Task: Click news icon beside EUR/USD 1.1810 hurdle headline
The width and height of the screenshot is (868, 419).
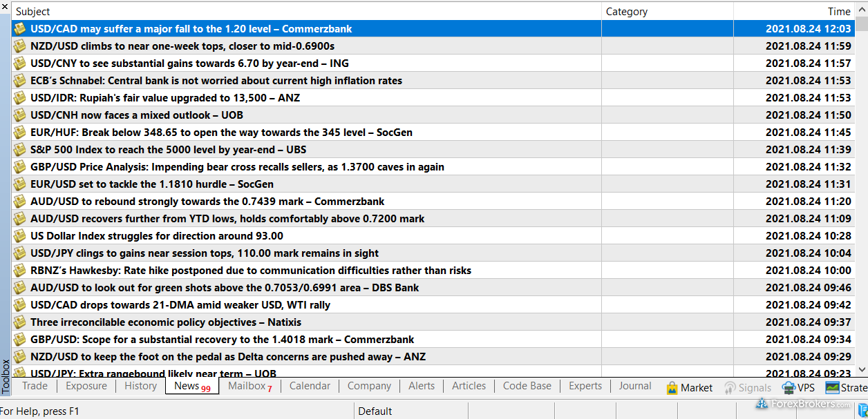Action: point(19,184)
